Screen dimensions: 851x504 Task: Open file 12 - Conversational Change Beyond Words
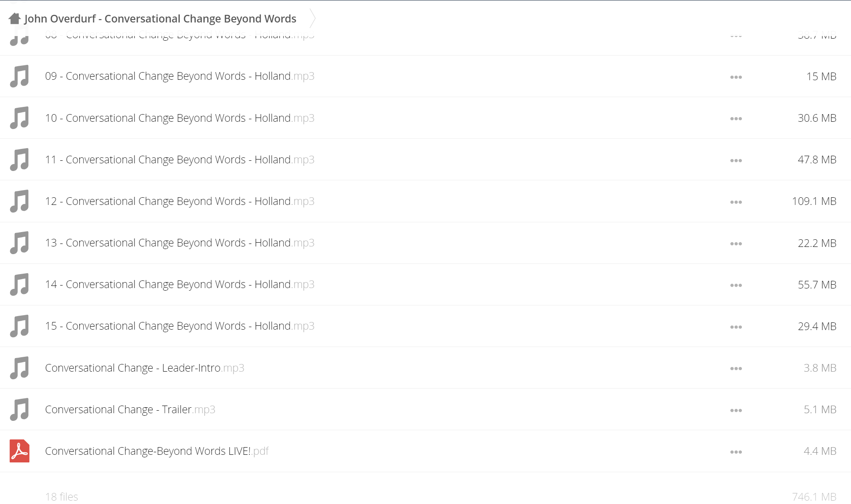[180, 201]
